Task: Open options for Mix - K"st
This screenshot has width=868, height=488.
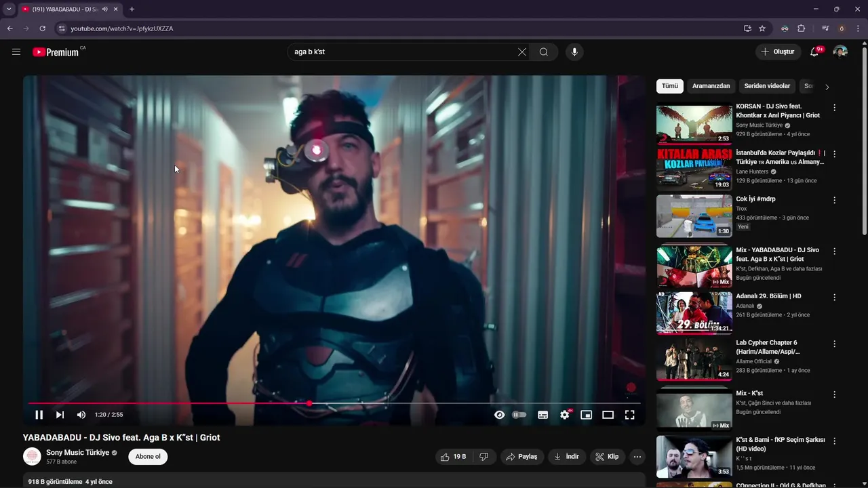Action: [835, 394]
